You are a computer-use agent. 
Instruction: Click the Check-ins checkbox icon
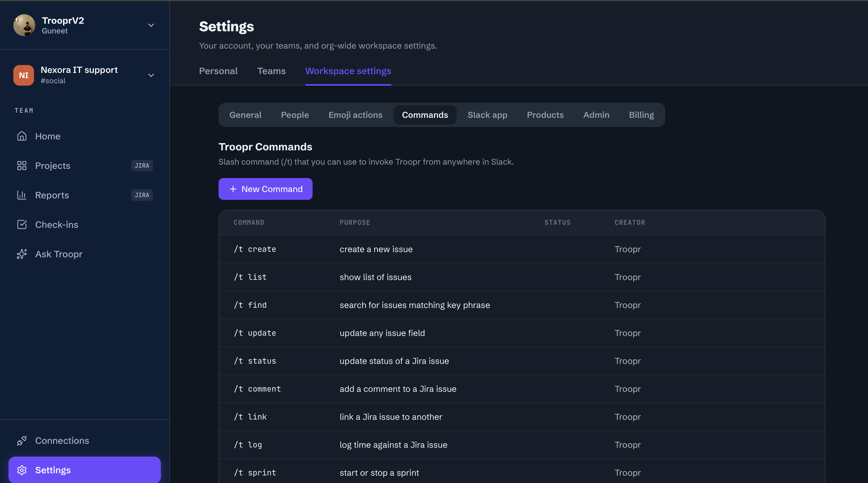(x=22, y=224)
